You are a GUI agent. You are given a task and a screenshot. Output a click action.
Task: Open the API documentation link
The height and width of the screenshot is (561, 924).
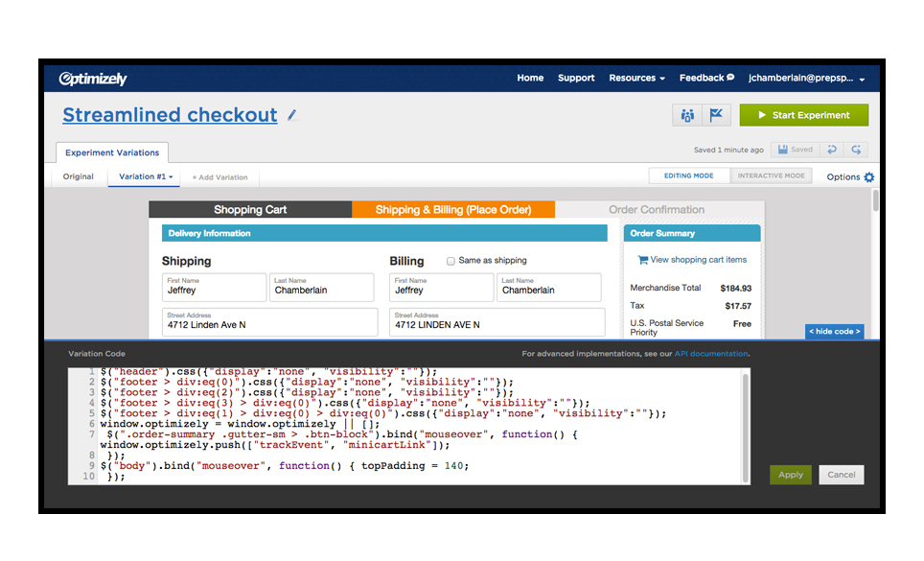click(711, 354)
